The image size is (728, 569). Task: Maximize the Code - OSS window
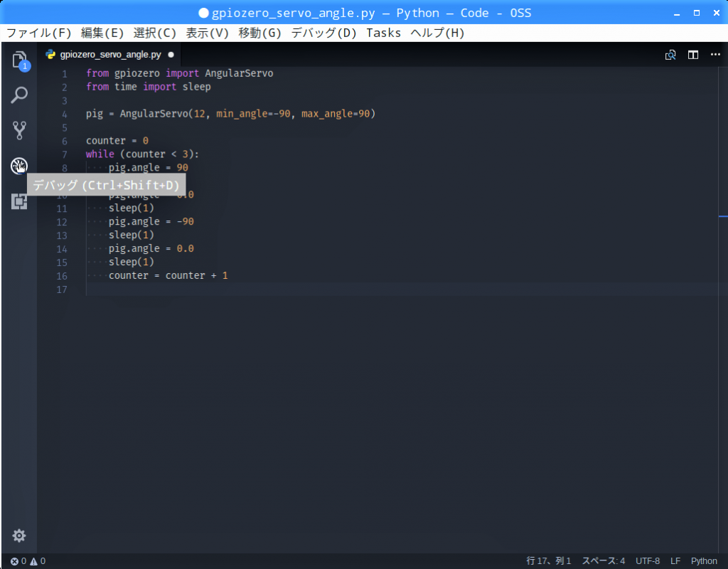[x=697, y=13]
